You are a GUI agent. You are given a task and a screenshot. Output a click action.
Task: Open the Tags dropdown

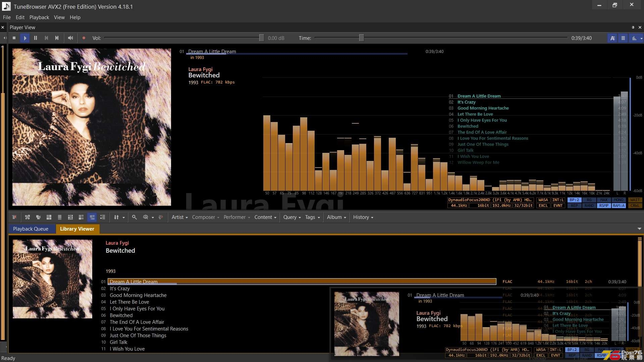(312, 217)
